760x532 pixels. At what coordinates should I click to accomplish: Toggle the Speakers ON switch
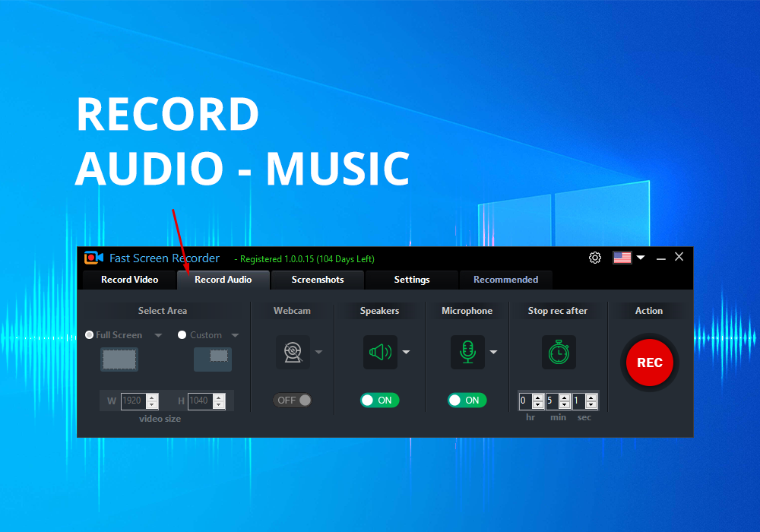coord(379,401)
